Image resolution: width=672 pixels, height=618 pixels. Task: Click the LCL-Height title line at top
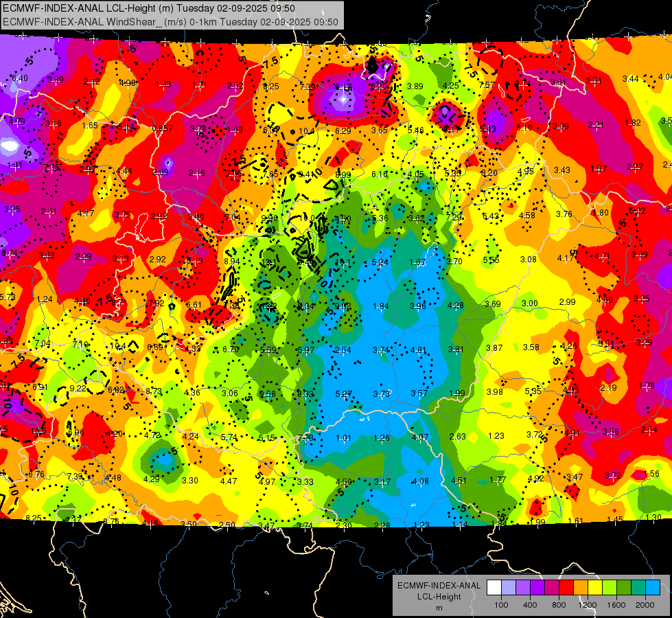coord(149,8)
